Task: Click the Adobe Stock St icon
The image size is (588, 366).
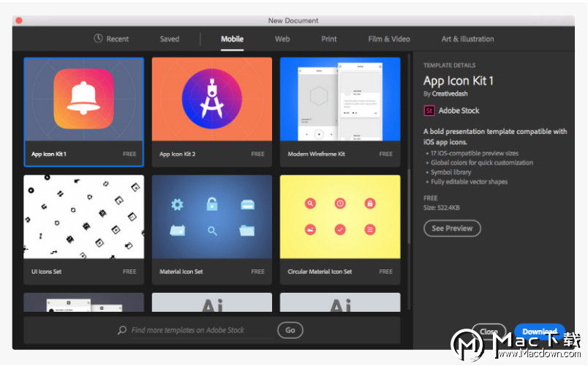Action: click(x=429, y=111)
